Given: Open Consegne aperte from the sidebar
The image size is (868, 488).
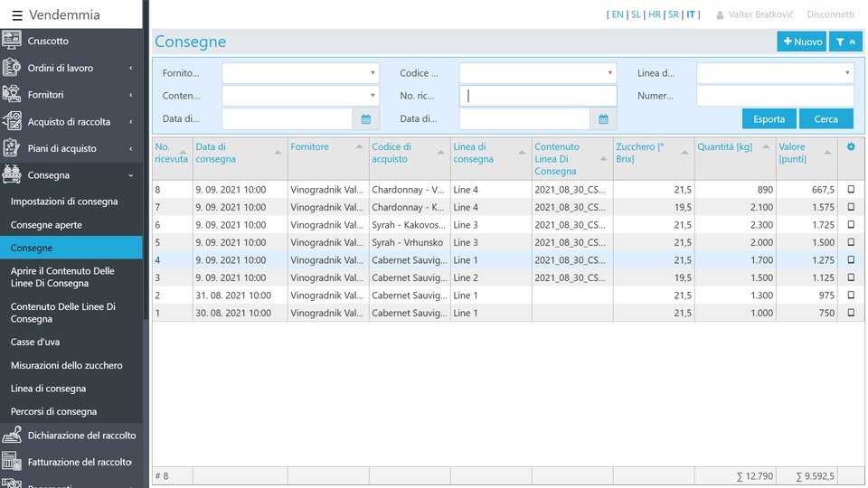Looking at the screenshot, I should coord(46,225).
